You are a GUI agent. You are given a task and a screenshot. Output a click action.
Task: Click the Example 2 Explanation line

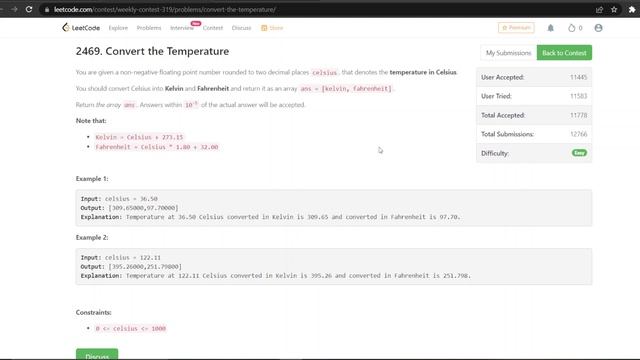click(276, 276)
